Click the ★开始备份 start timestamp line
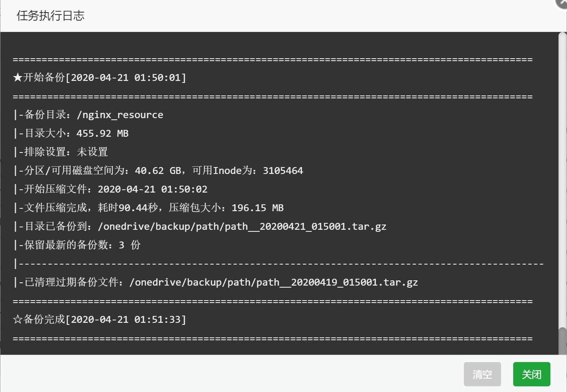The height and width of the screenshot is (392, 567). [x=99, y=77]
